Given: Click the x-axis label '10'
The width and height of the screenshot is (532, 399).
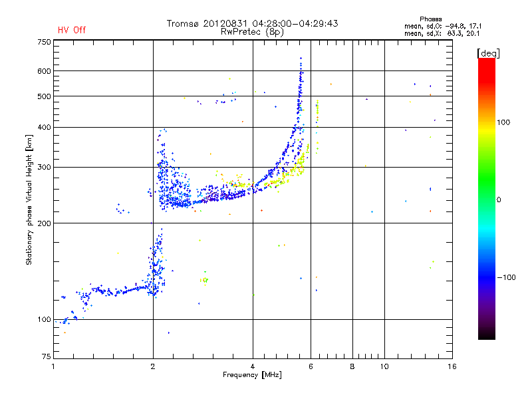Looking at the screenshot, I should (384, 366).
